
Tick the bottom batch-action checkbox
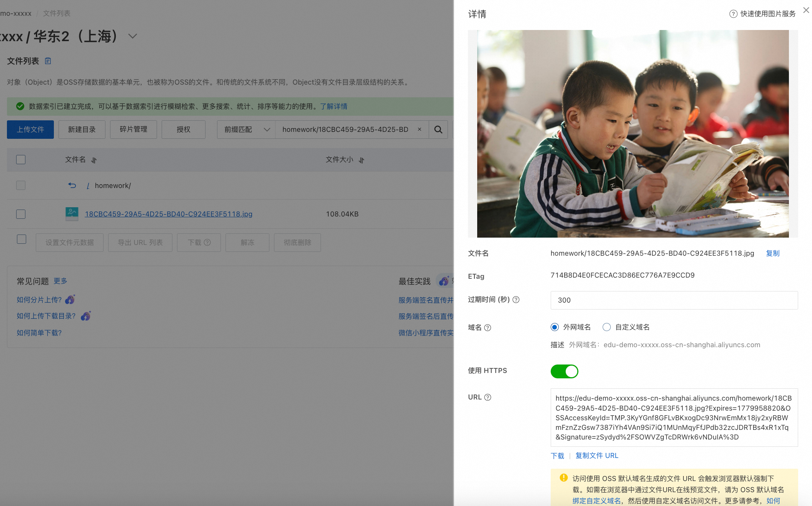pyautogui.click(x=22, y=239)
